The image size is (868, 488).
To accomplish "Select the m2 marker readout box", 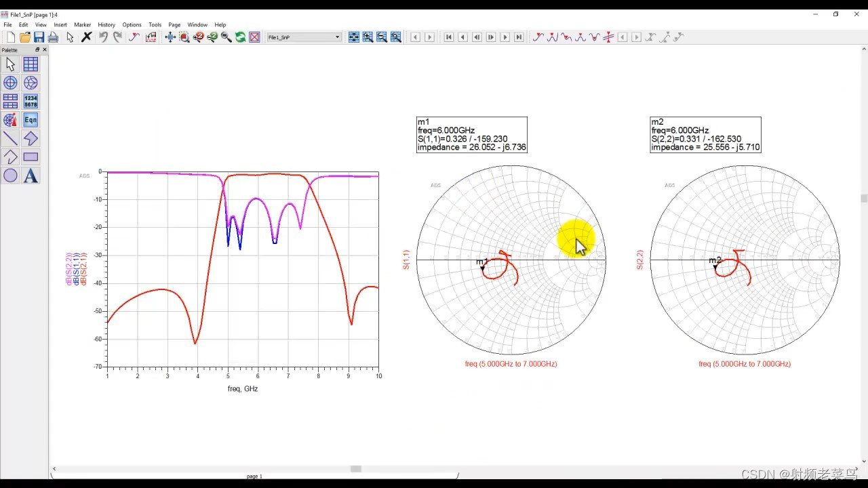I will [705, 134].
